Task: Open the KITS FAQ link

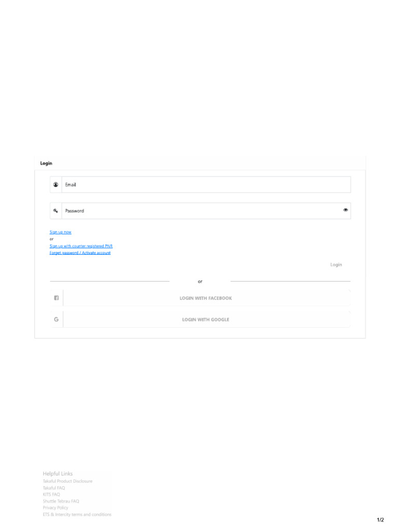Action: tap(51, 495)
